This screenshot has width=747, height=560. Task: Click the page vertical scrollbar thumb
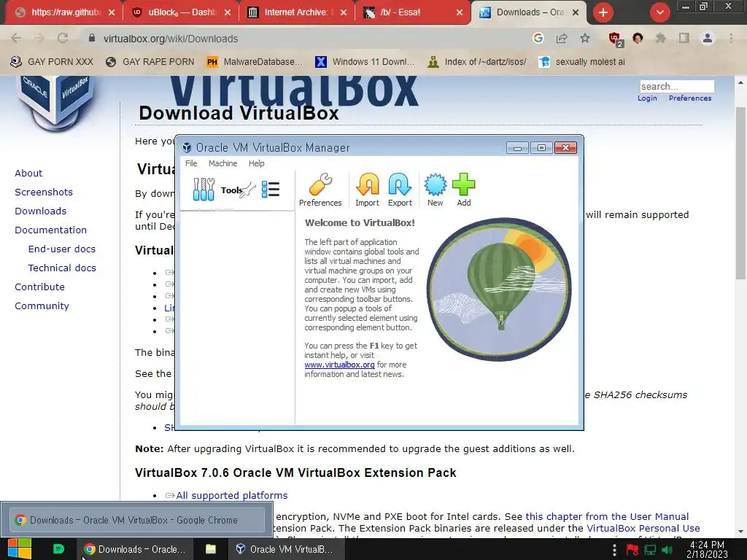[740, 192]
